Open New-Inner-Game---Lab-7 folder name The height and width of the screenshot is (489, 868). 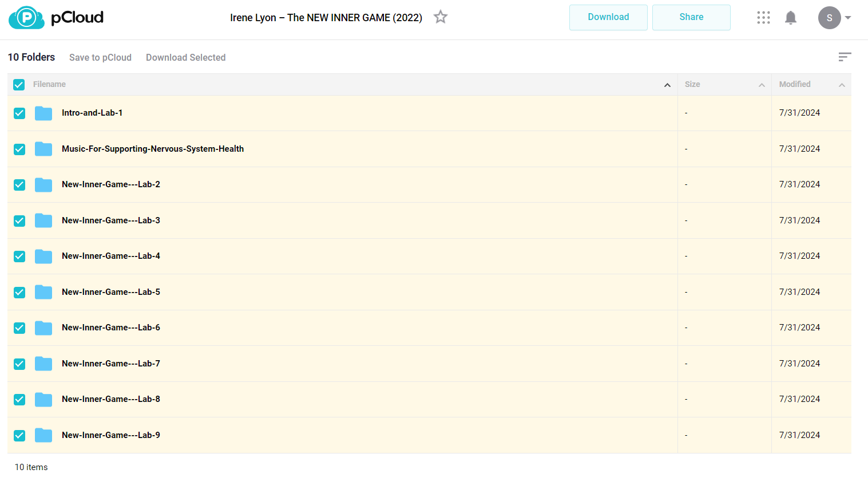(111, 364)
